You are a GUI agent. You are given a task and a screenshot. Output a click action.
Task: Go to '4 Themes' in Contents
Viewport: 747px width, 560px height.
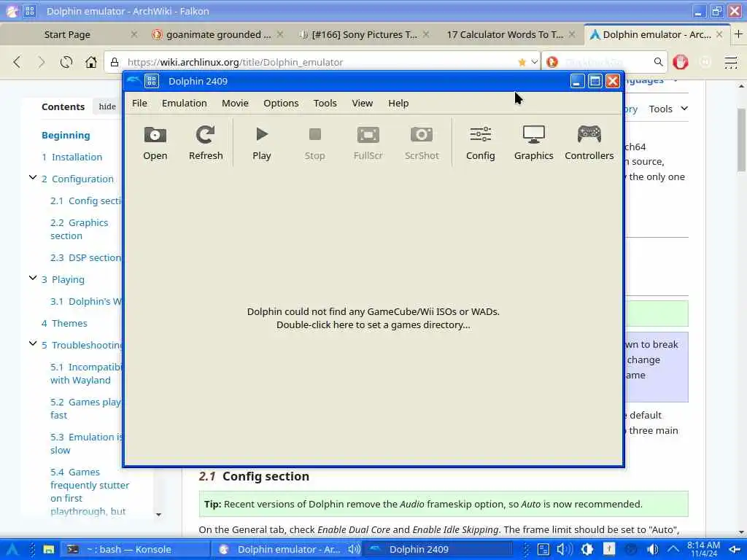coord(64,323)
